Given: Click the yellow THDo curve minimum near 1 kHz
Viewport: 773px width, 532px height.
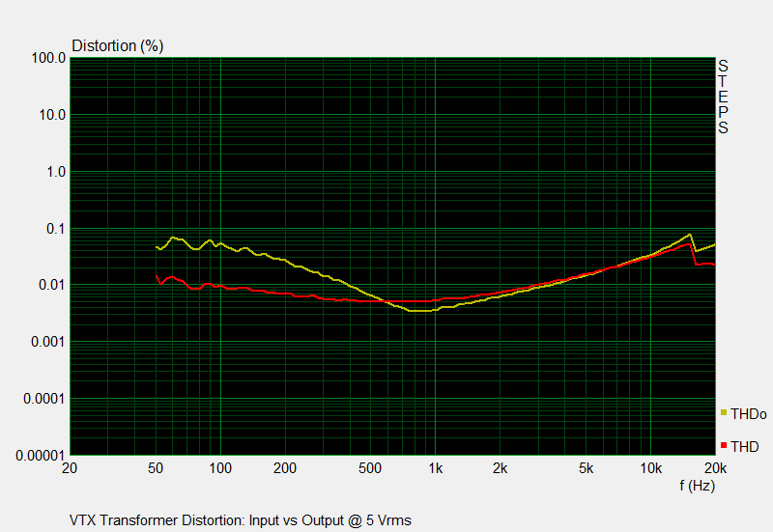Looking at the screenshot, I should point(419,311).
